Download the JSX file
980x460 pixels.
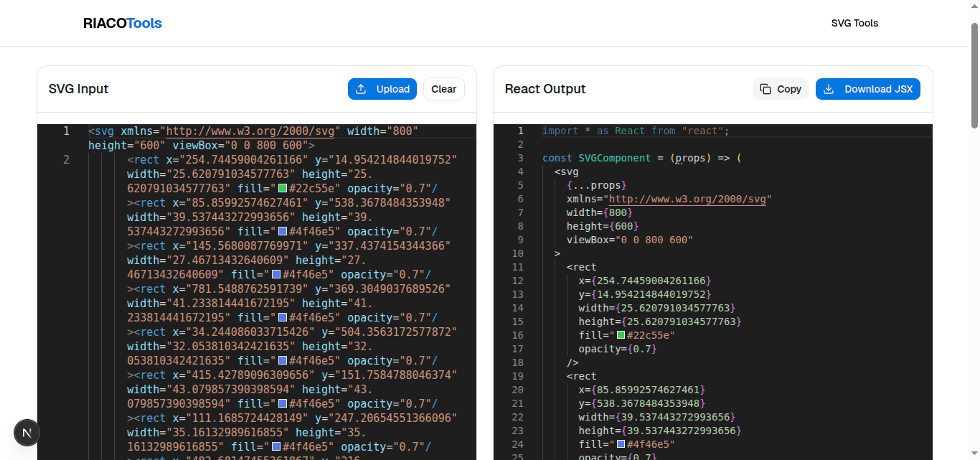[868, 89]
